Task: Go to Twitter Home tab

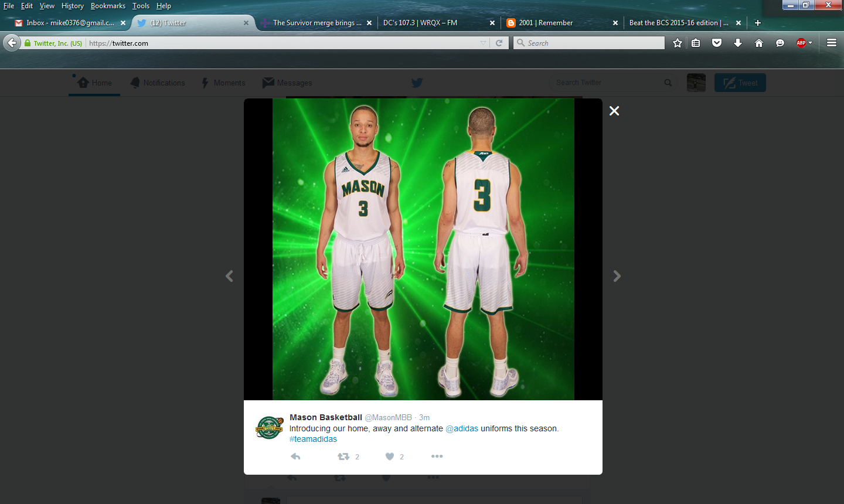Action: [94, 83]
